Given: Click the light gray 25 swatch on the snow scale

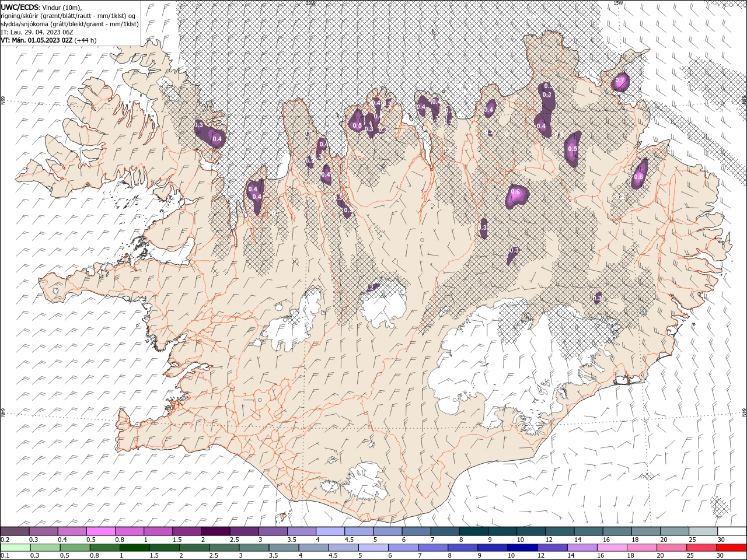Looking at the screenshot, I should (x=704, y=531).
